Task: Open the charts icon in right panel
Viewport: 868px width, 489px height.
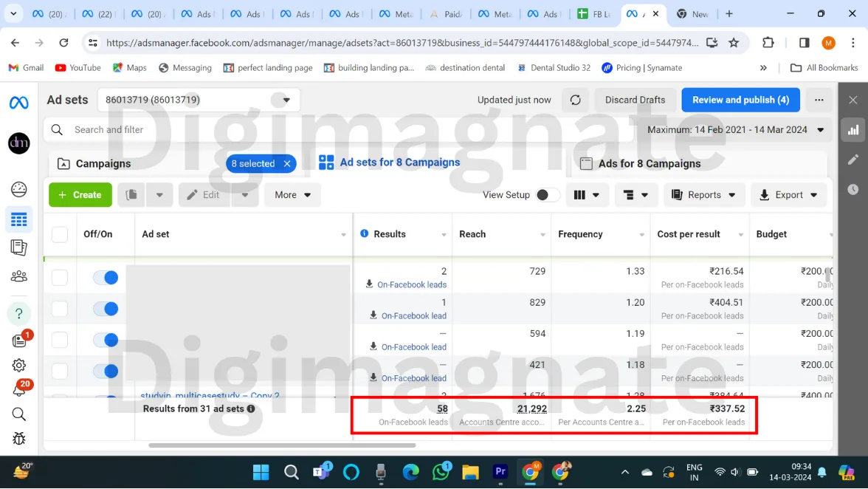Action: [x=853, y=130]
